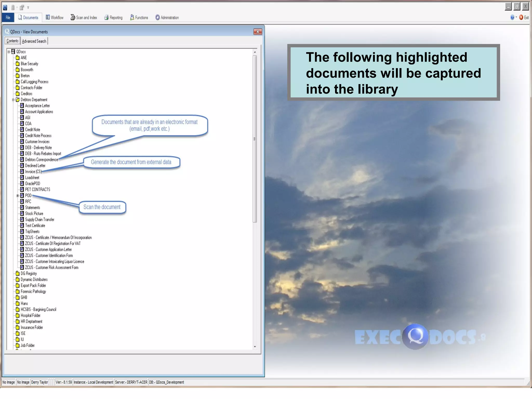Select Supply Chain Transfer
This screenshot has width=532, height=399.
tap(40, 220)
